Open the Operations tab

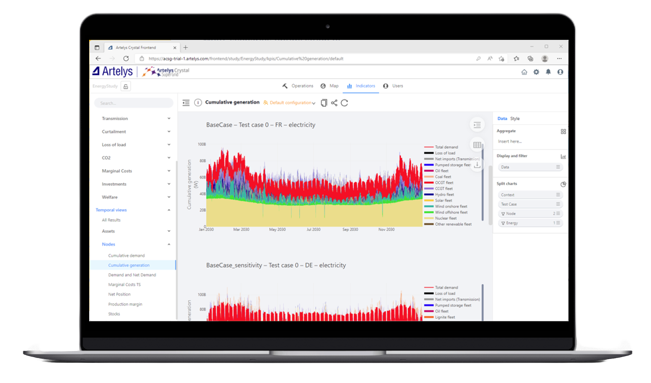tap(298, 86)
